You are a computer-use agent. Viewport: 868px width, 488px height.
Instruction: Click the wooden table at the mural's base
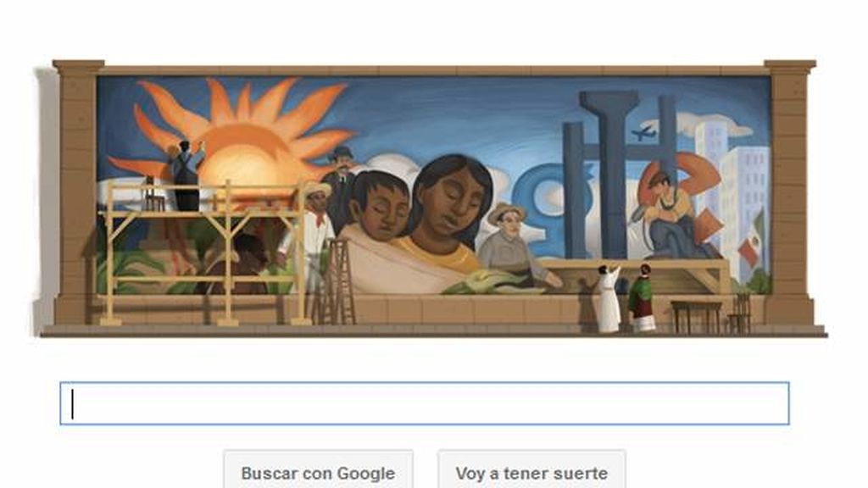tap(697, 317)
